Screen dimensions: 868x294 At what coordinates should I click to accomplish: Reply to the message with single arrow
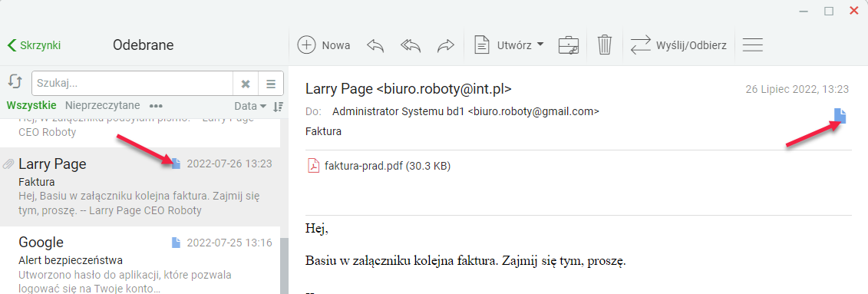375,45
